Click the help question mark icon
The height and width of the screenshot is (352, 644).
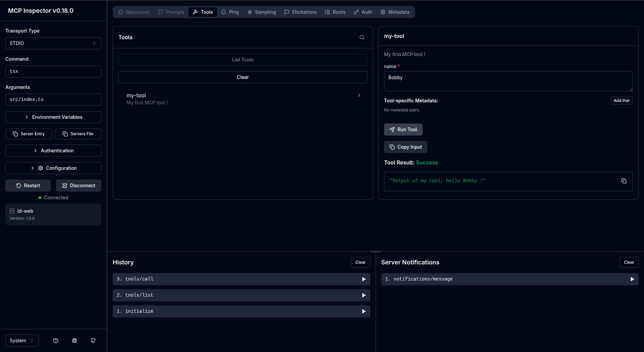click(x=56, y=341)
